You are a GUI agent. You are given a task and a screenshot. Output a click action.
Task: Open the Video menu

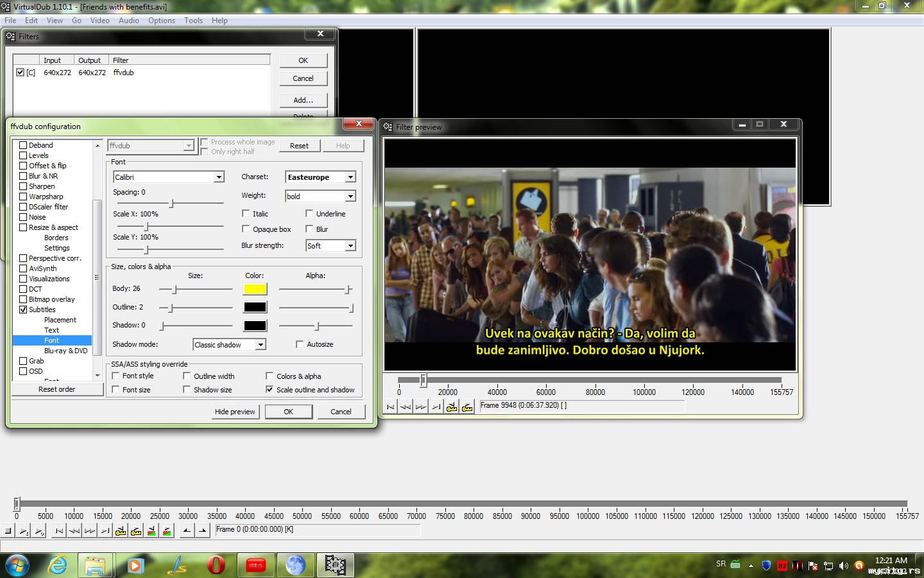(x=99, y=21)
